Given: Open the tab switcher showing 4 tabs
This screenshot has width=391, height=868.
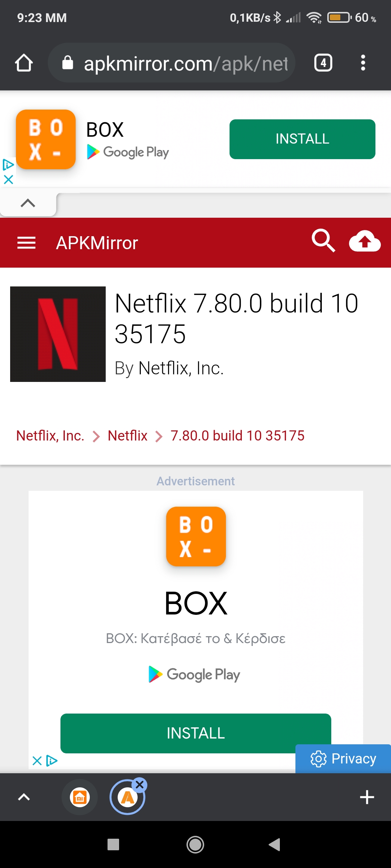Looking at the screenshot, I should click(323, 63).
